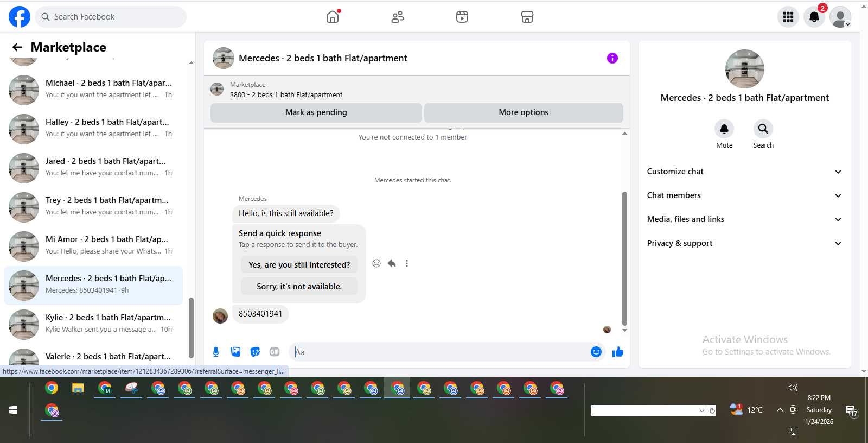The width and height of the screenshot is (868, 443).
Task: Open the More options button for the listing
Action: [524, 112]
